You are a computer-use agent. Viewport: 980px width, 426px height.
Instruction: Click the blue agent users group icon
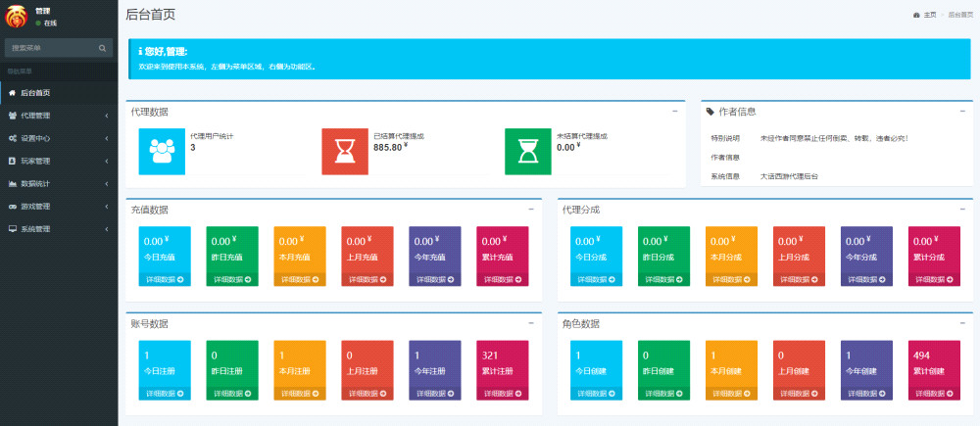point(161,151)
